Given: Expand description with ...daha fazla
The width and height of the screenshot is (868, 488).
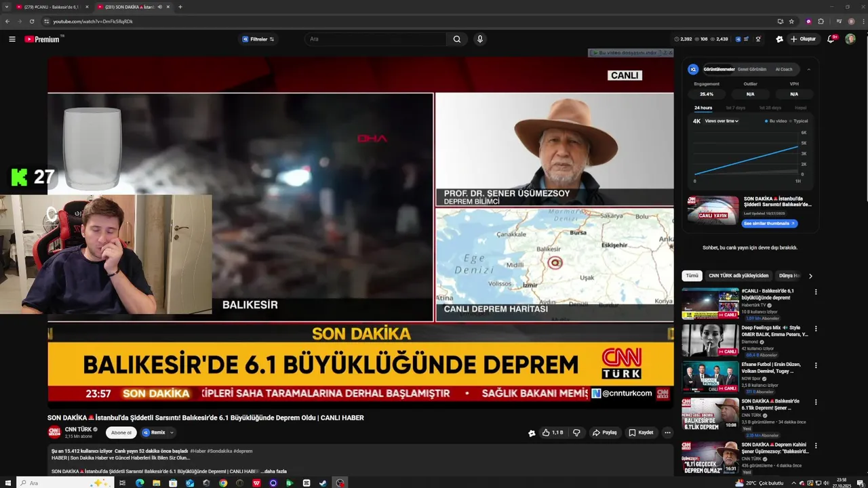Looking at the screenshot, I should 274,471.
